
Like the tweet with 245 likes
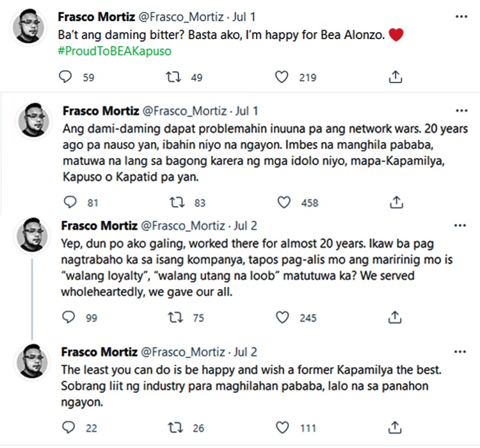282,317
